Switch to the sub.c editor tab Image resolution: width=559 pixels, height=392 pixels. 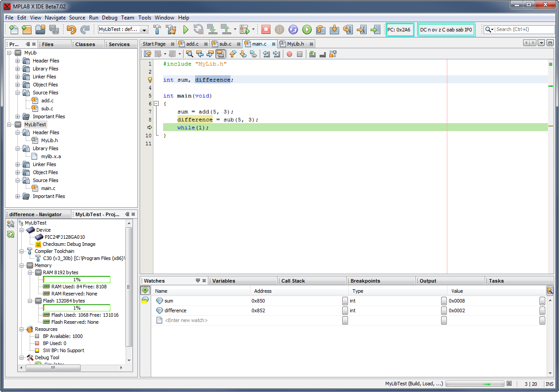(225, 44)
